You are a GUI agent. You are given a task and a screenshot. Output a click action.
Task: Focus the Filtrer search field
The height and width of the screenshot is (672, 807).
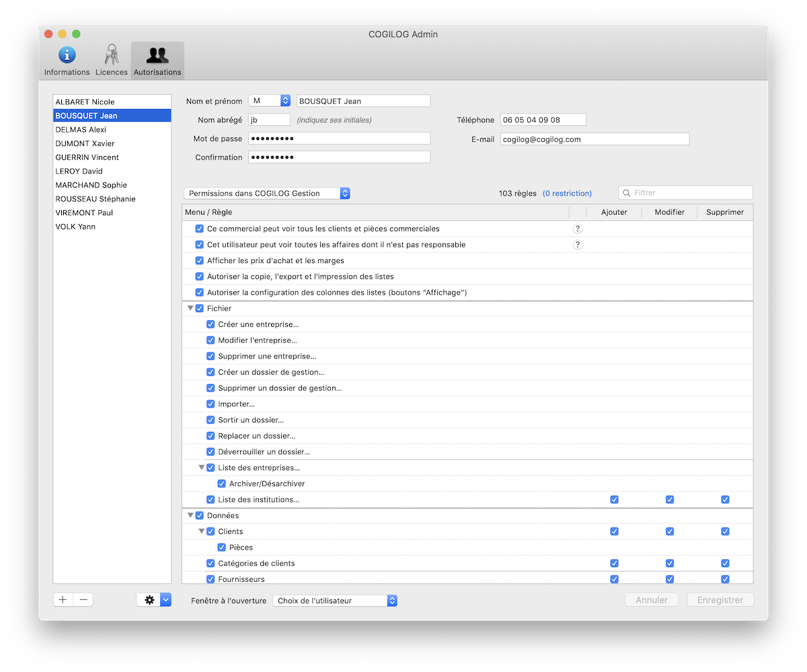point(686,193)
